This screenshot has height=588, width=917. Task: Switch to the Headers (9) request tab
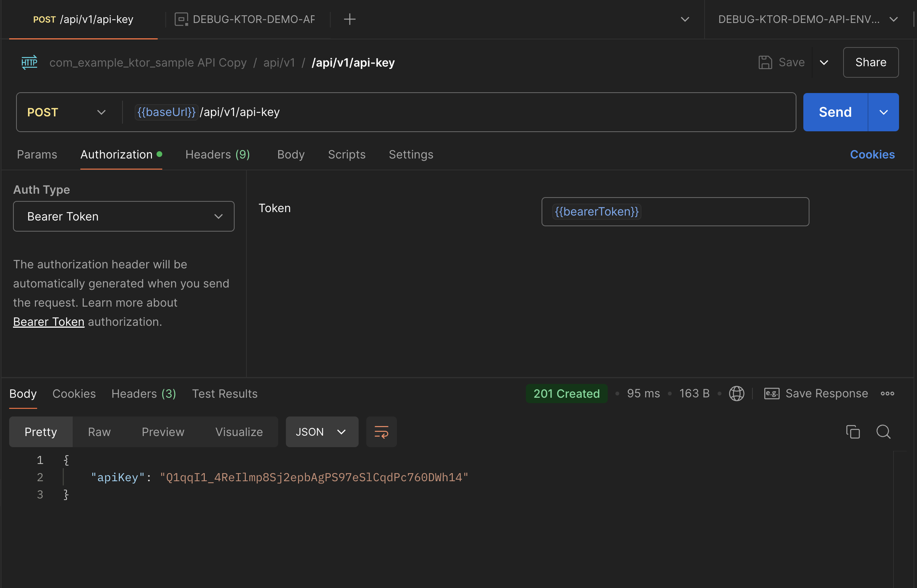point(217,155)
